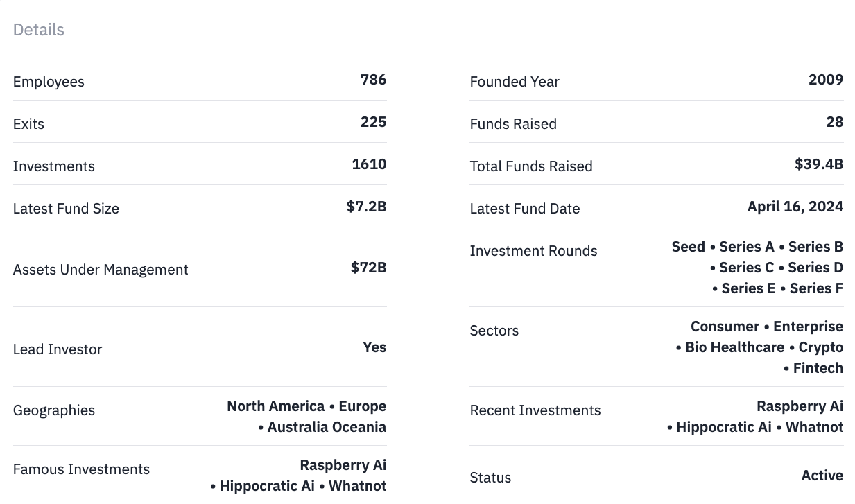The height and width of the screenshot is (504, 855).
Task: Click the Lead Investor Yes value
Action: click(374, 347)
